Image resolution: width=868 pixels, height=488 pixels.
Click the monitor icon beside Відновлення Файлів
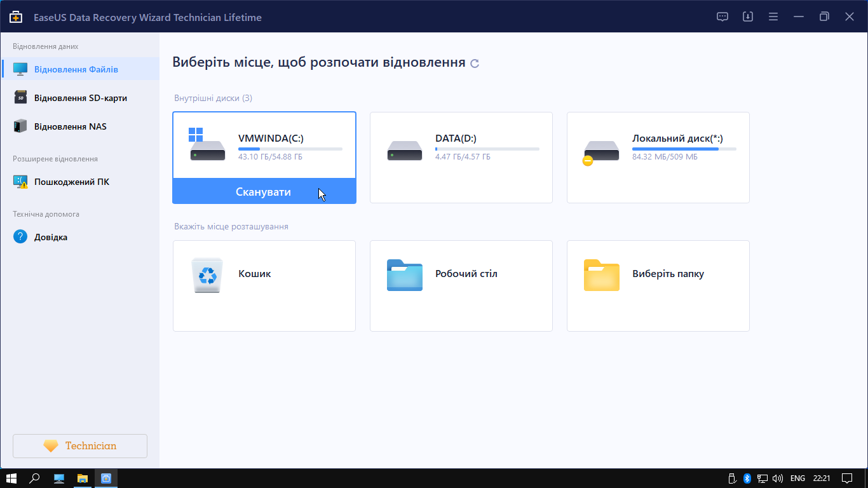point(20,69)
